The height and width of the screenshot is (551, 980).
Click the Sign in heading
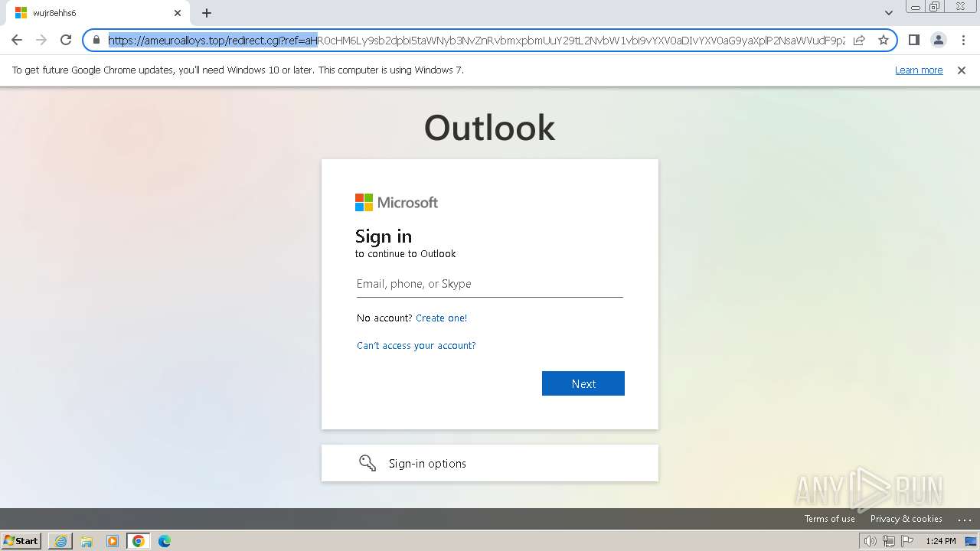point(384,236)
